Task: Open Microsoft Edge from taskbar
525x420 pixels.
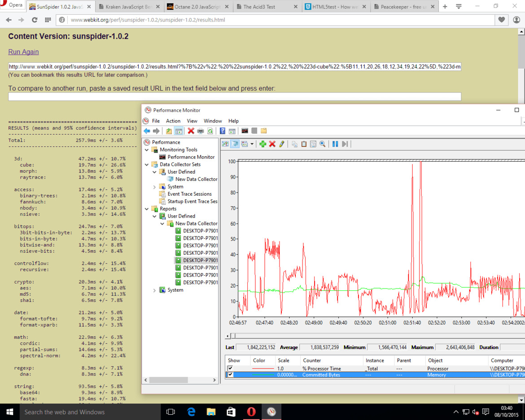Action: click(191, 412)
